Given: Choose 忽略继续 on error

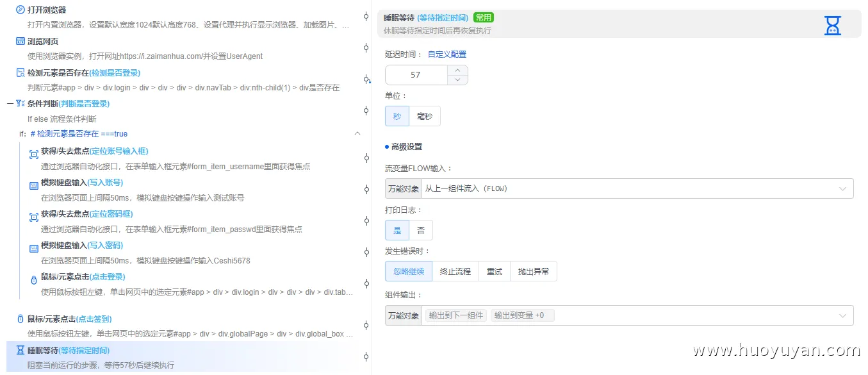Looking at the screenshot, I should pos(409,271).
